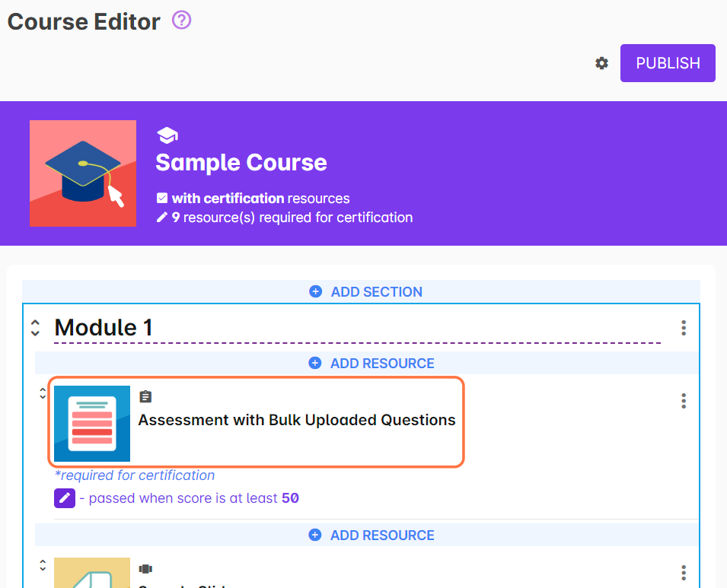The image size is (727, 588).
Task: Click the purple pencil edit passing score icon
Action: [x=65, y=498]
